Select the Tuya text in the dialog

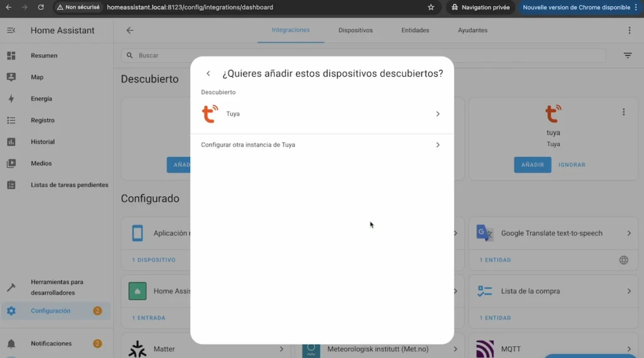[233, 114]
